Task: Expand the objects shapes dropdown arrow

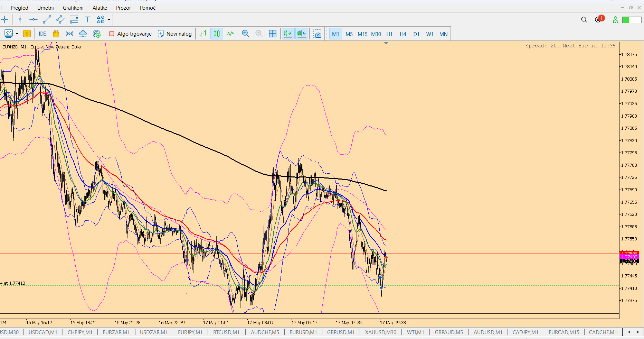Action: pos(109,20)
